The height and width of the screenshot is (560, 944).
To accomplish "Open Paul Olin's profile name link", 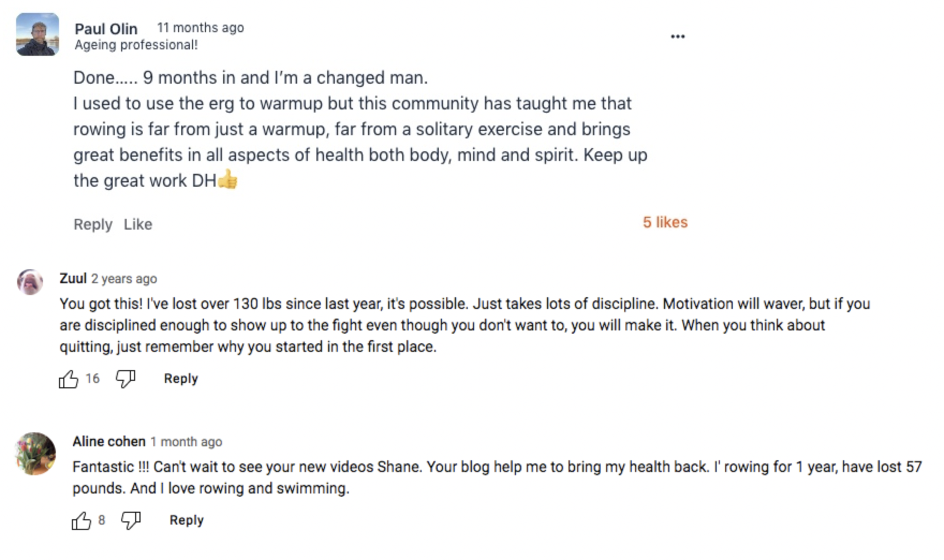I will (x=106, y=28).
